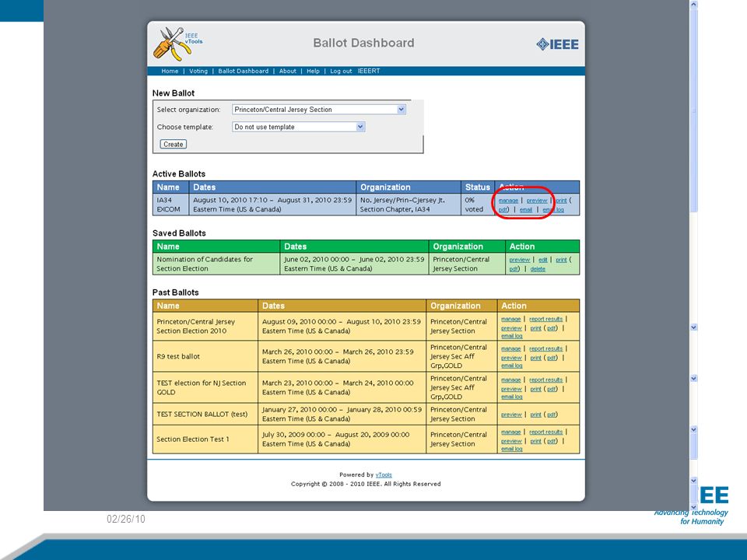
Task: Open pdf for IA34 EXCOM ballot
Action: pyautogui.click(x=503, y=209)
